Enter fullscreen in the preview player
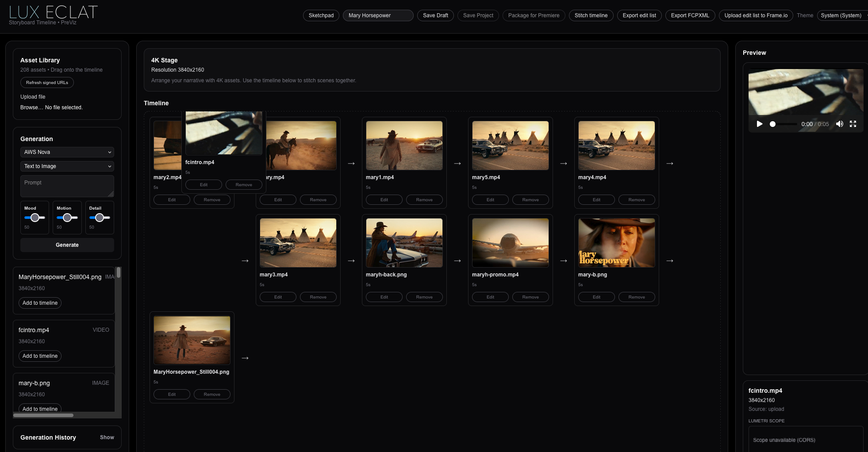The width and height of the screenshot is (868, 452). [x=853, y=124]
